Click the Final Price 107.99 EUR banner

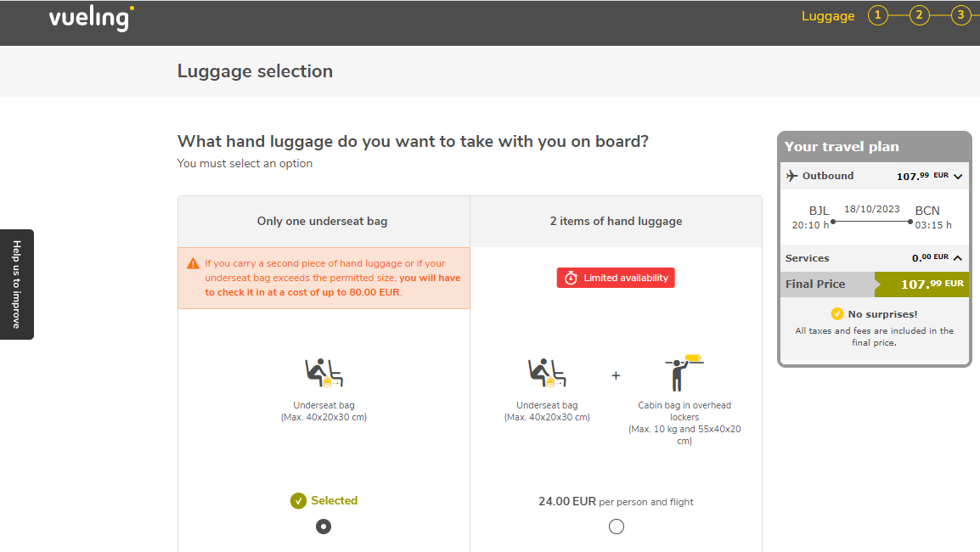[x=875, y=284]
